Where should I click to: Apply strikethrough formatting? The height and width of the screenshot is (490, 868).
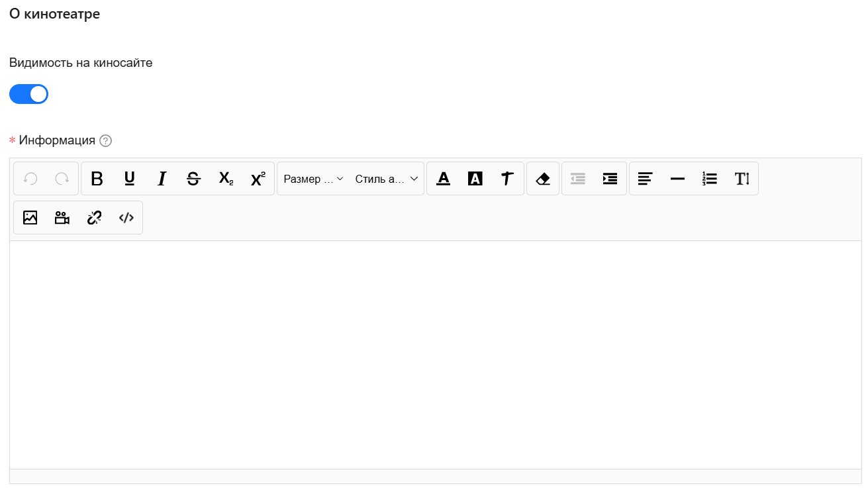click(x=194, y=179)
